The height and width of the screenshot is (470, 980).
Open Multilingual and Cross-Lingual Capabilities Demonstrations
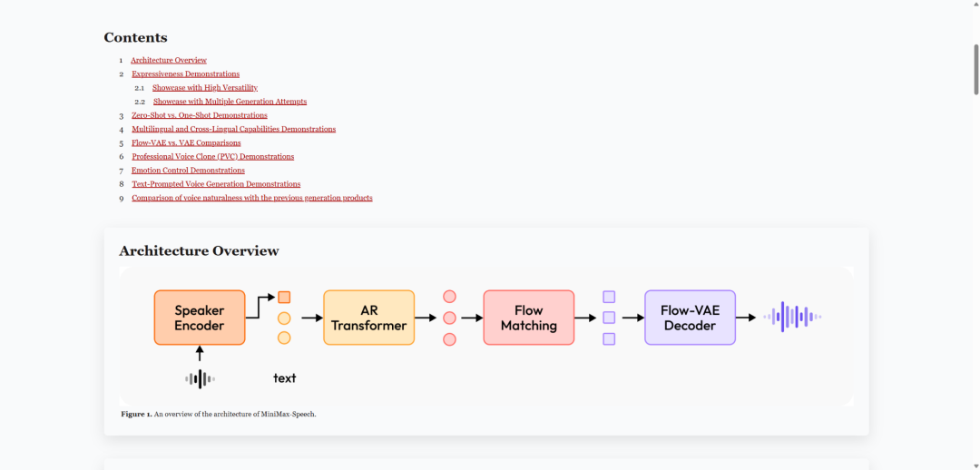(x=234, y=130)
